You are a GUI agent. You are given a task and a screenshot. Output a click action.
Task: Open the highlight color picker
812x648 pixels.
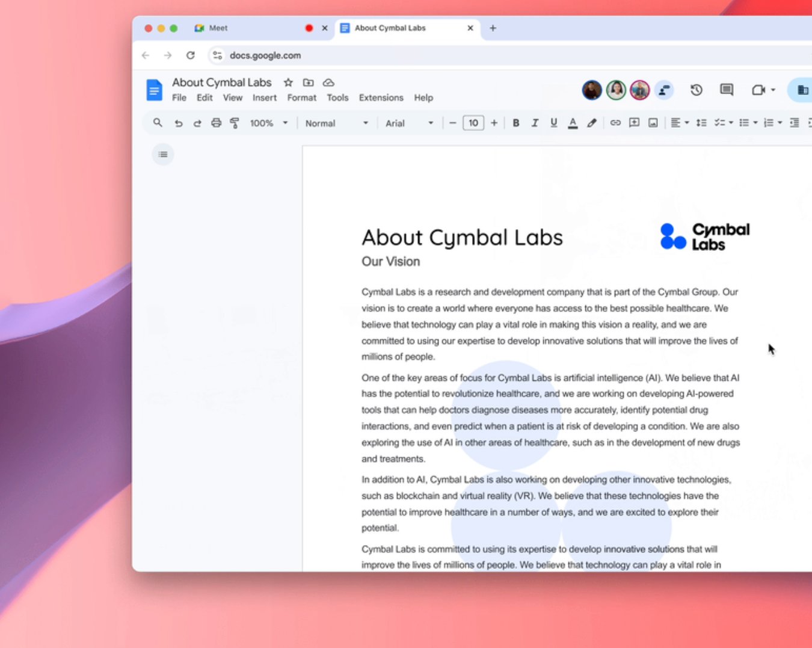[592, 123]
